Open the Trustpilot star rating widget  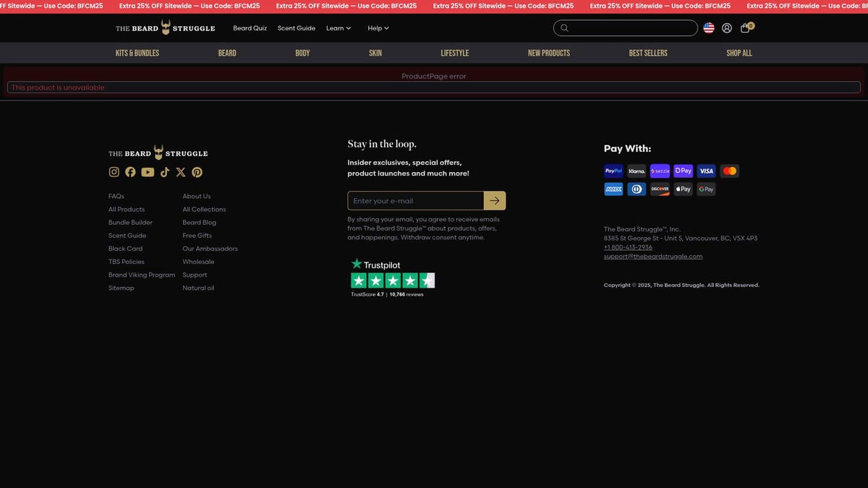[393, 281]
